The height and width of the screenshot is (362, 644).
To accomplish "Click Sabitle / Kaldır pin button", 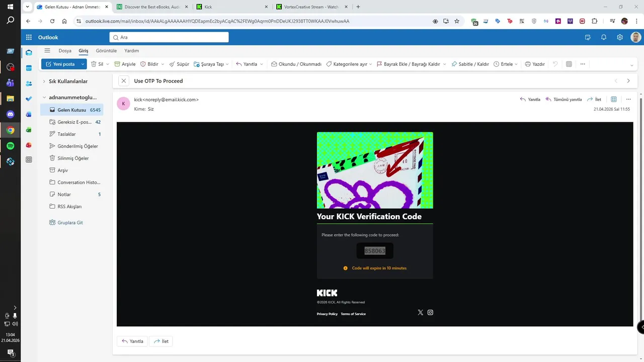I will pos(470,64).
